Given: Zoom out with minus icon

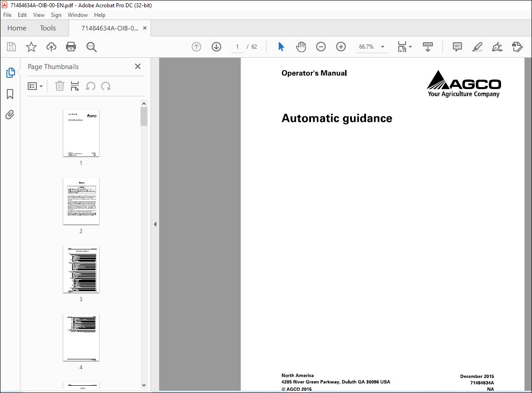Looking at the screenshot, I should pos(321,47).
